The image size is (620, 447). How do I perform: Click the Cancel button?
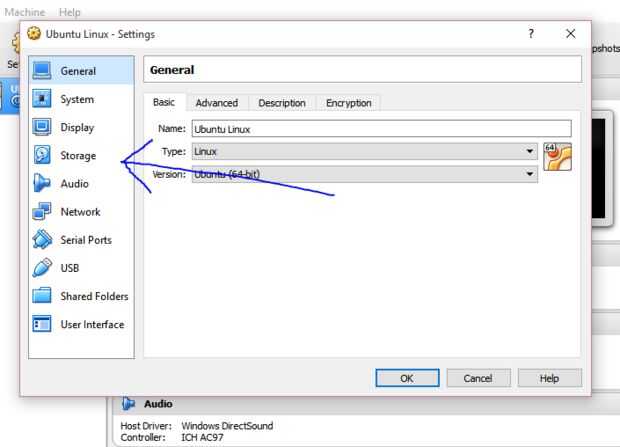478,378
